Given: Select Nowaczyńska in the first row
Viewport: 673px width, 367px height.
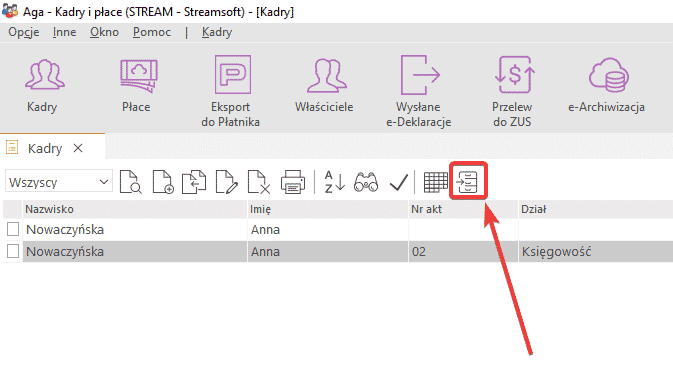Looking at the screenshot, I should coord(134,230).
